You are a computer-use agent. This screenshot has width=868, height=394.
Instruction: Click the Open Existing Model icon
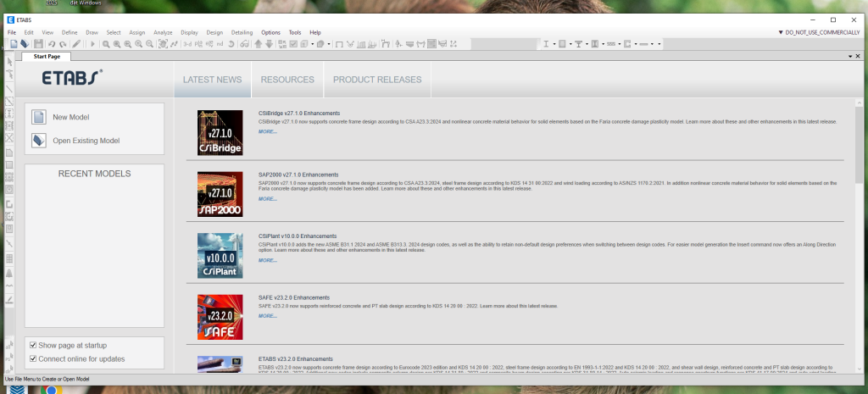point(39,141)
